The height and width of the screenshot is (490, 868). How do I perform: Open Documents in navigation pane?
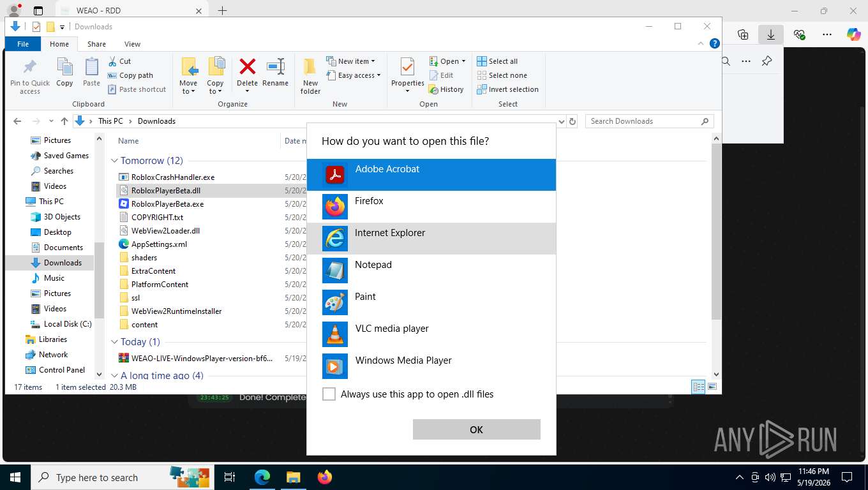pyautogui.click(x=63, y=248)
